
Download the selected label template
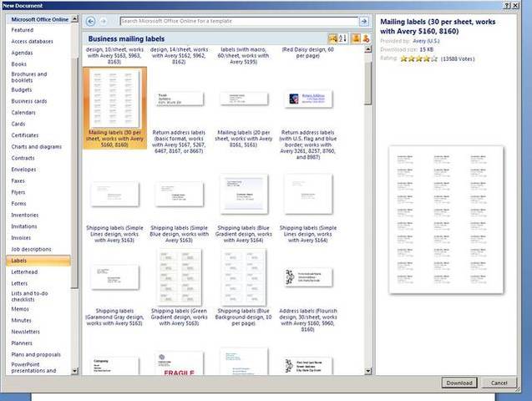[459, 383]
